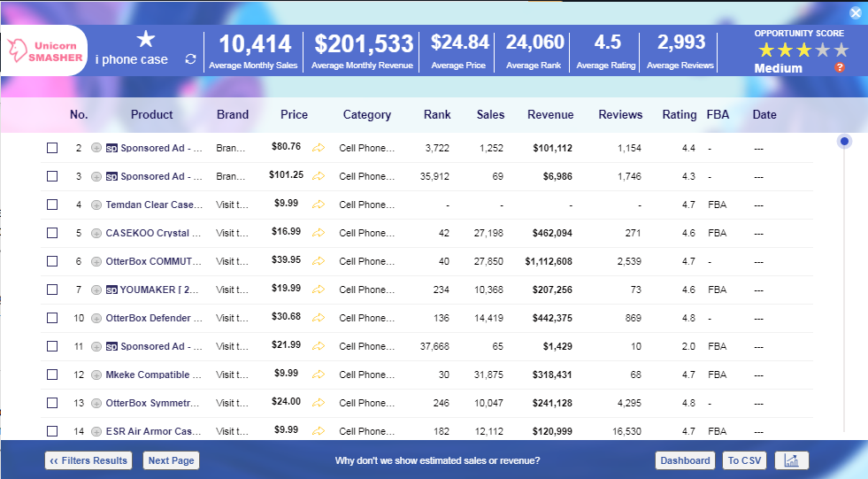Image resolution: width=868 pixels, height=479 pixels.
Task: Go to Next Page of results
Action: (172, 460)
